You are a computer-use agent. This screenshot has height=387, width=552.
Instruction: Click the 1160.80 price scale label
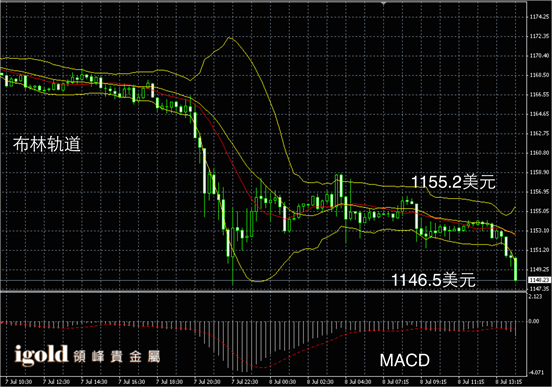[540, 153]
